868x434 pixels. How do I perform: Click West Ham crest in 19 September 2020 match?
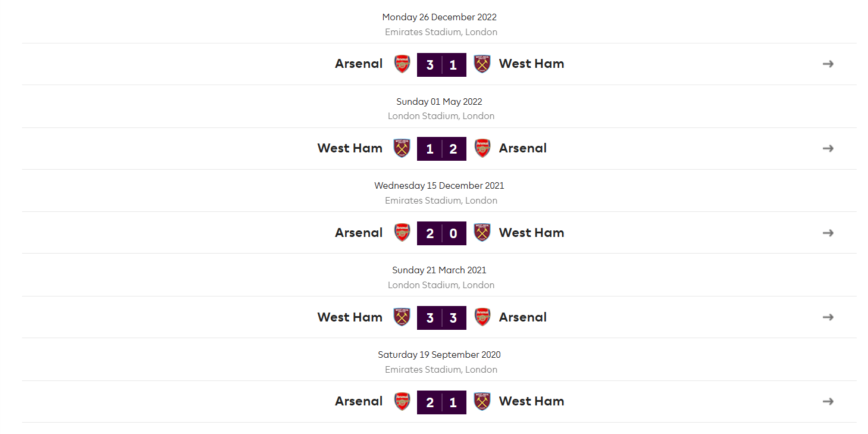(482, 401)
